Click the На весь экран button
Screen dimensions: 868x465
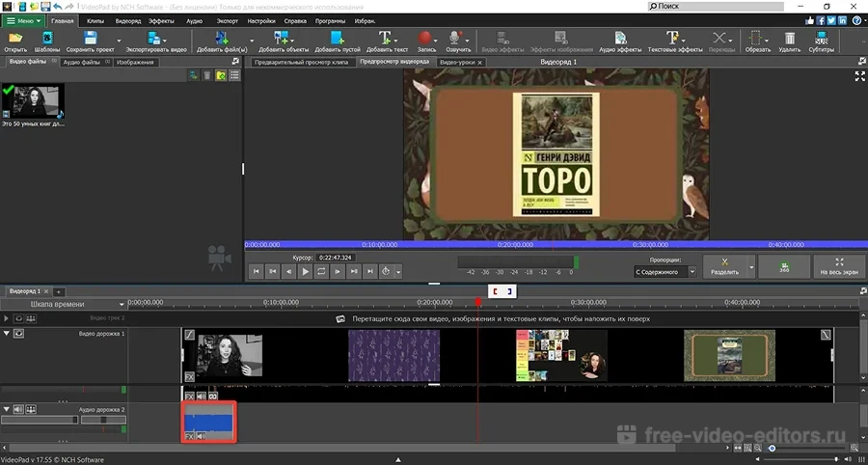pos(839,267)
